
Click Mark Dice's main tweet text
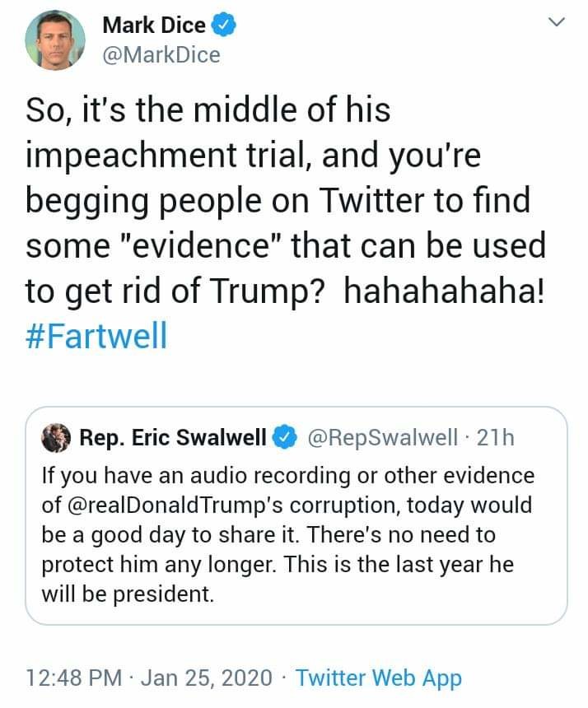pyautogui.click(x=280, y=202)
